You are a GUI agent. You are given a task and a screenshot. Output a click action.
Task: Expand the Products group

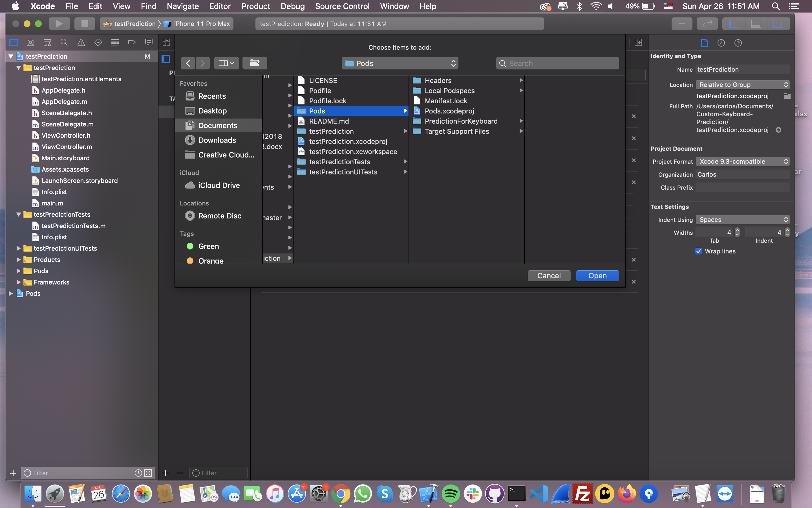pyautogui.click(x=18, y=260)
